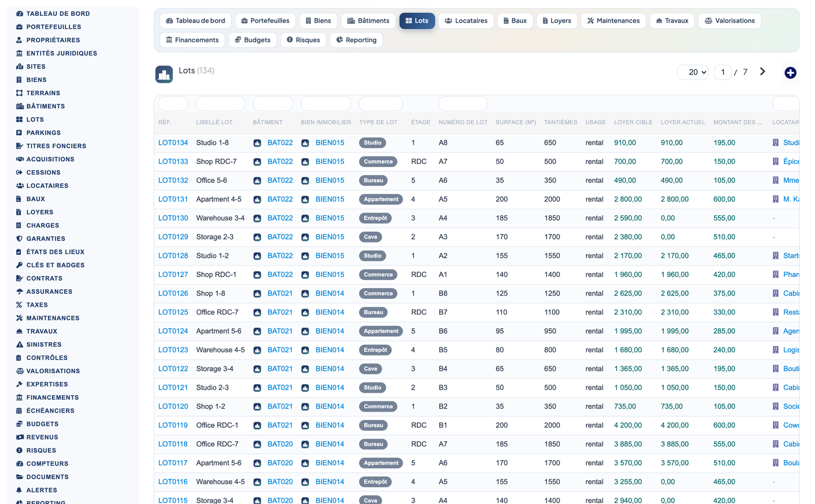The height and width of the screenshot is (504, 815).
Task: Click label Warehouse 3-4 in LOT0130 row
Action: pyautogui.click(x=221, y=218)
